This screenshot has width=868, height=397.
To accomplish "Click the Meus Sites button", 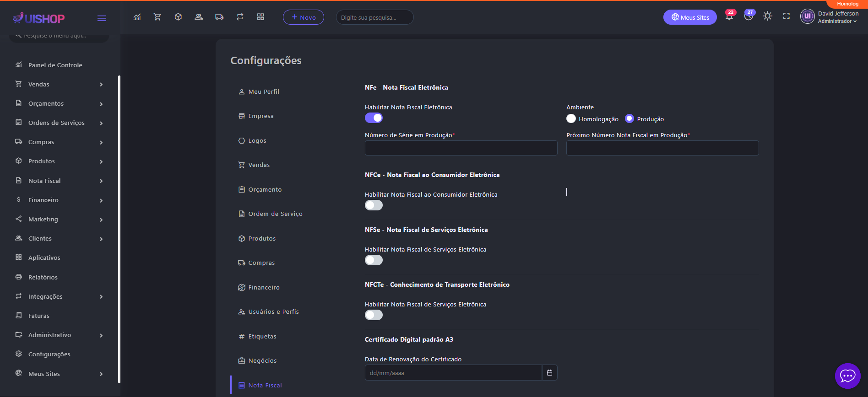I will point(690,17).
